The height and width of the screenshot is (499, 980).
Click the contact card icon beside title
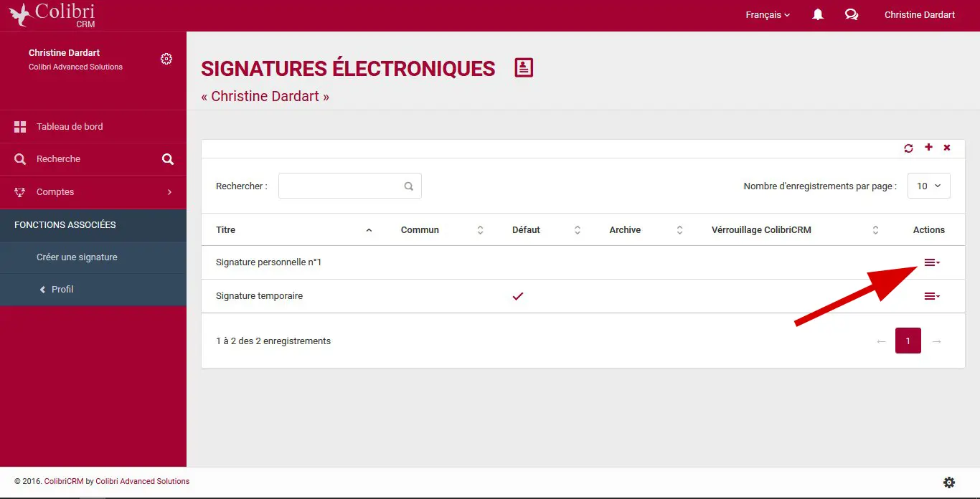524,68
